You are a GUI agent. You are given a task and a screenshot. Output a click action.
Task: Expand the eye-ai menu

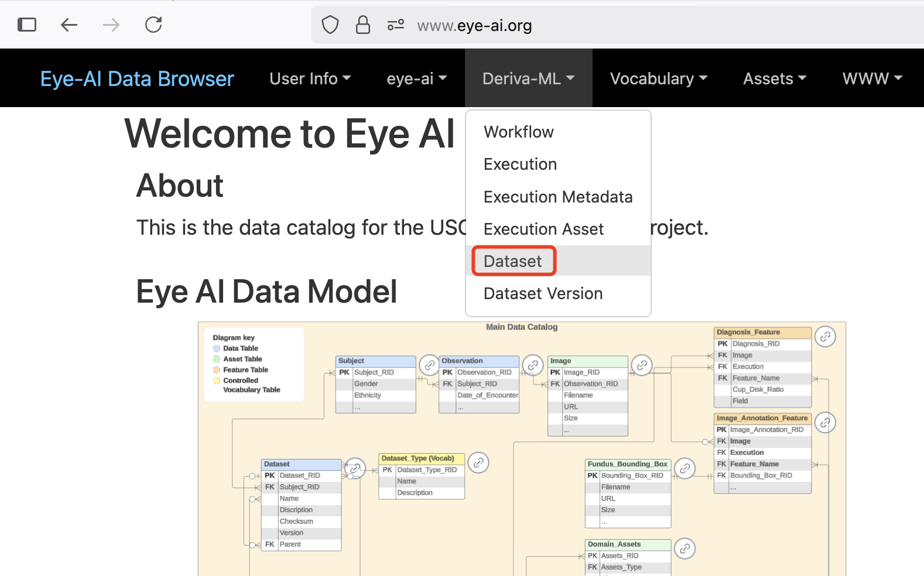click(x=416, y=78)
